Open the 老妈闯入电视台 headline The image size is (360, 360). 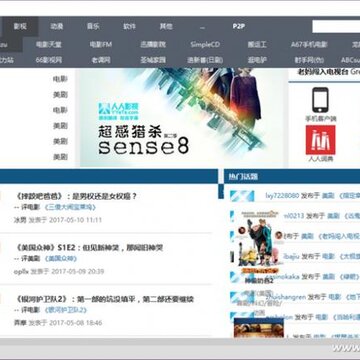click(x=323, y=72)
